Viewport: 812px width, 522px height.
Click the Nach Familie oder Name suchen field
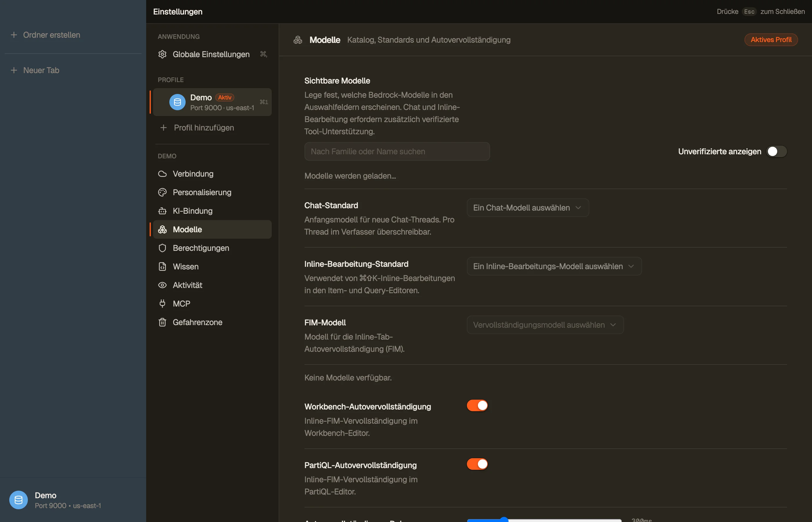[397, 151]
